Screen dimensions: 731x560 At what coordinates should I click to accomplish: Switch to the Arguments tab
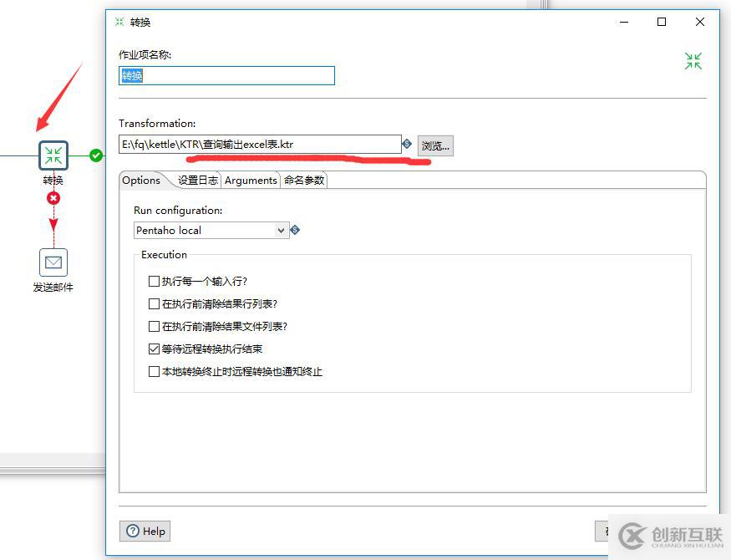click(250, 180)
